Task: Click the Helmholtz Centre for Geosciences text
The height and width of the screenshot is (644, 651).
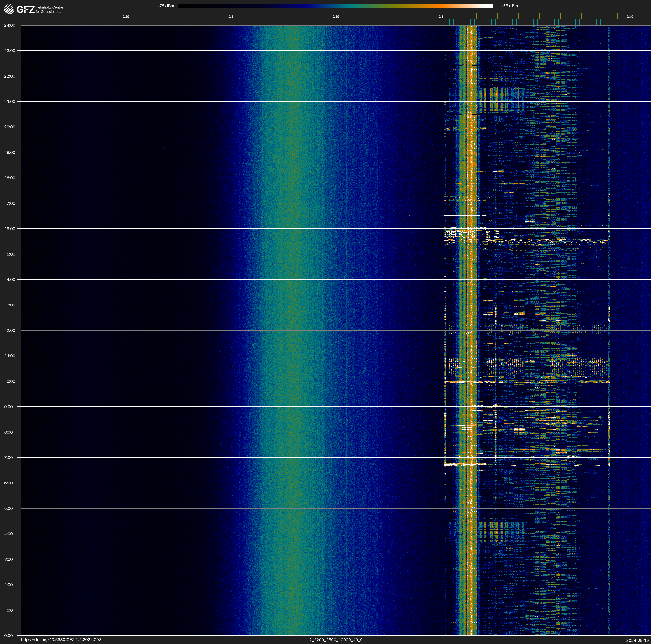Action: click(49, 9)
